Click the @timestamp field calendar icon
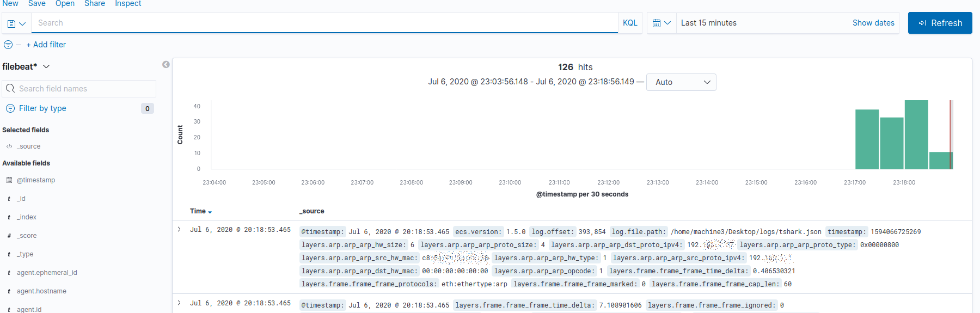The height and width of the screenshot is (313, 980). point(9,180)
